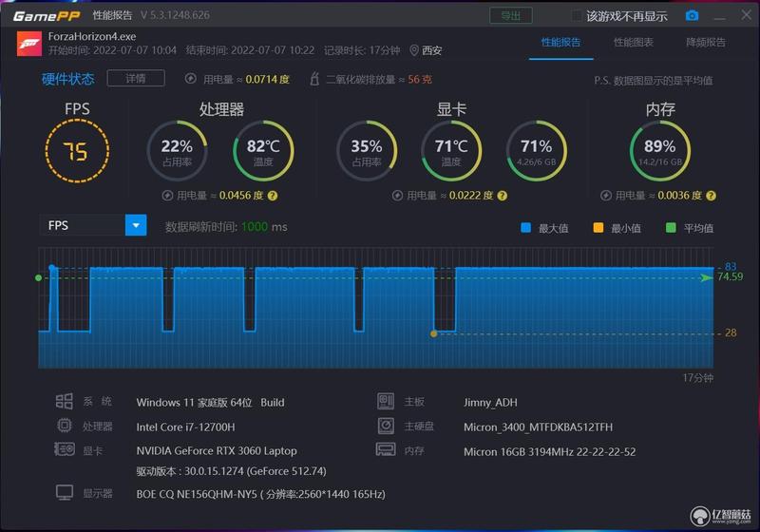
Task: Open the 降频报告 tab
Action: click(x=706, y=42)
